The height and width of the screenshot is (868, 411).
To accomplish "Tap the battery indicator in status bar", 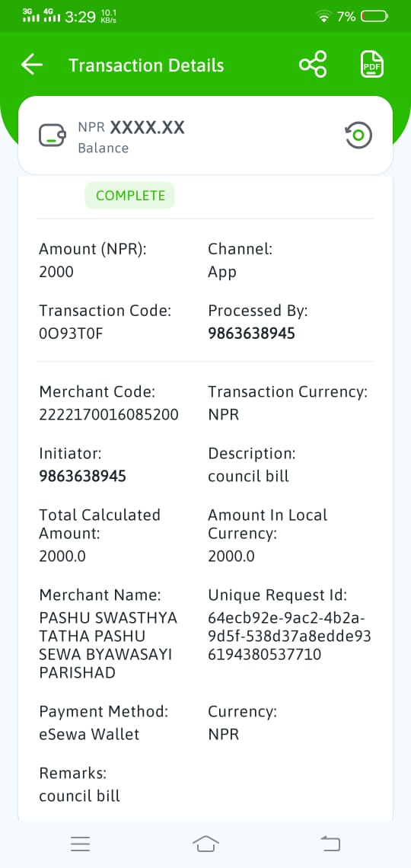I will coord(374,17).
